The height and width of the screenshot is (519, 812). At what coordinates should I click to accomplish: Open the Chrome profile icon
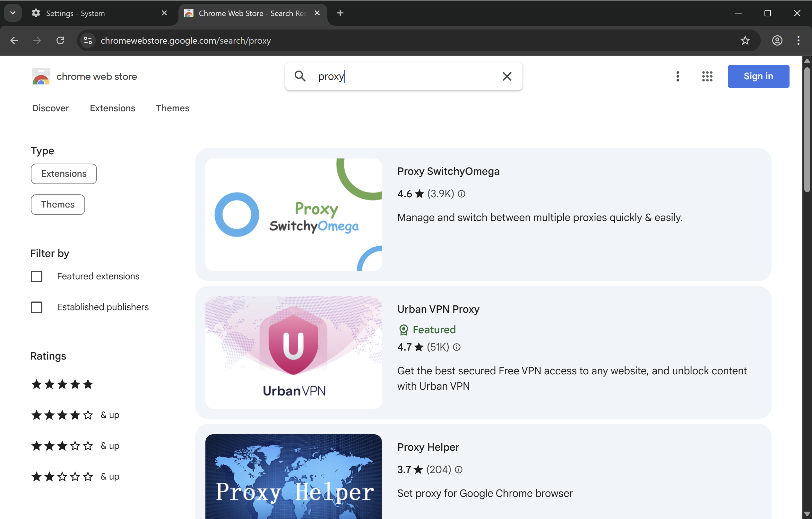[777, 41]
